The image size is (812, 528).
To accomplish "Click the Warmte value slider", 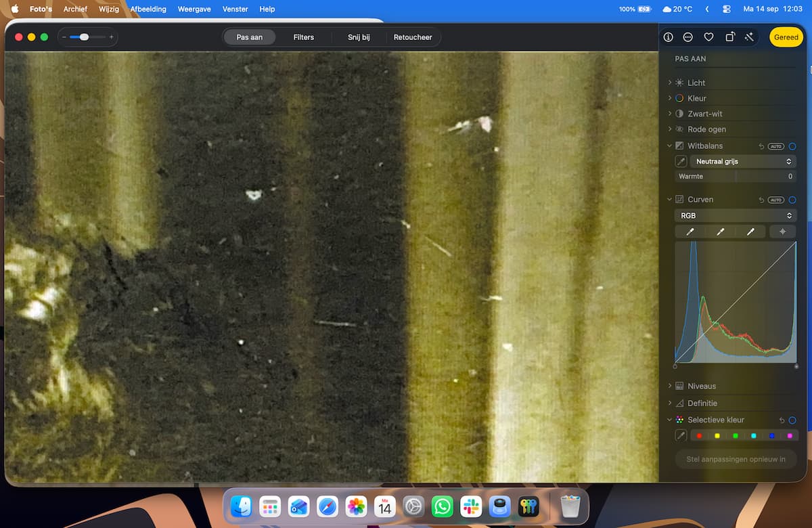I will 736,176.
